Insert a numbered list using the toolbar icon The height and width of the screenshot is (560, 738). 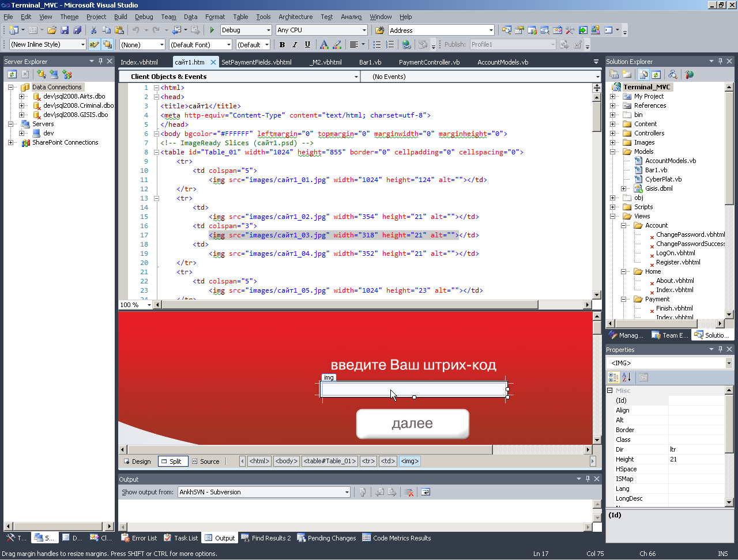[x=390, y=44]
